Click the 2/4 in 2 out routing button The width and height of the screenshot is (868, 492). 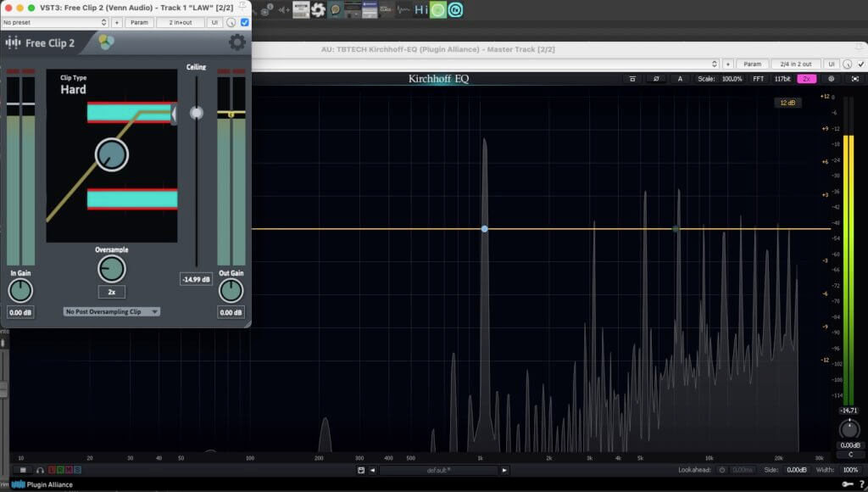[x=795, y=64]
